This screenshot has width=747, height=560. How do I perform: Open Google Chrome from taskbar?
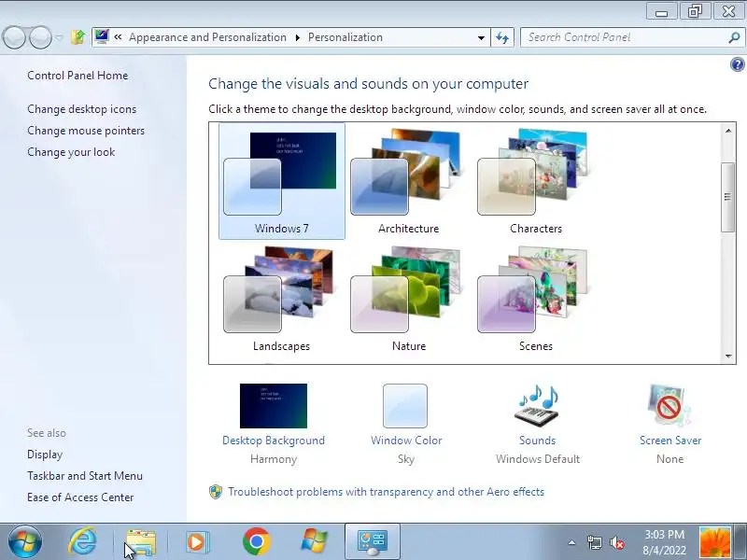coord(256,541)
